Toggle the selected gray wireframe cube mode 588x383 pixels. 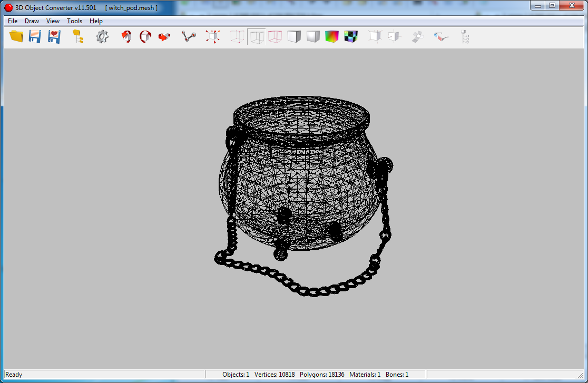pos(257,37)
